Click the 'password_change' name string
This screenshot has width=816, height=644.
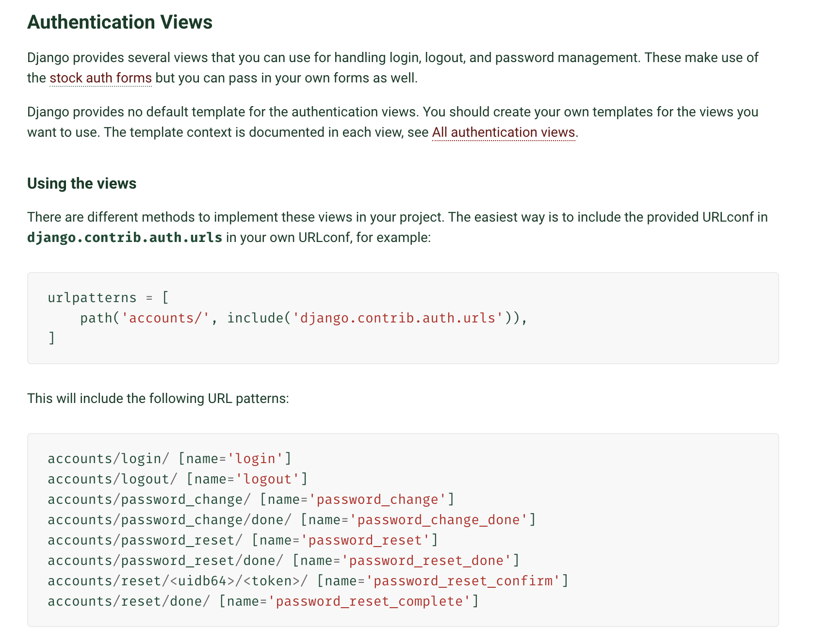click(377, 499)
